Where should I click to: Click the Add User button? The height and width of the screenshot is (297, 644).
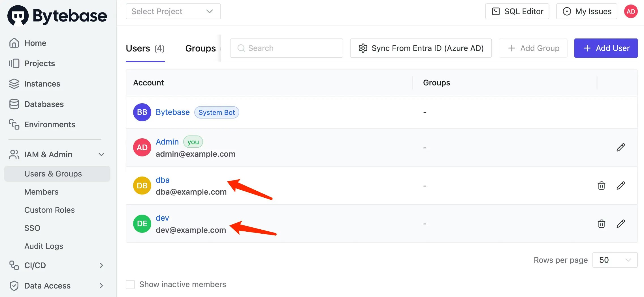[x=606, y=48]
